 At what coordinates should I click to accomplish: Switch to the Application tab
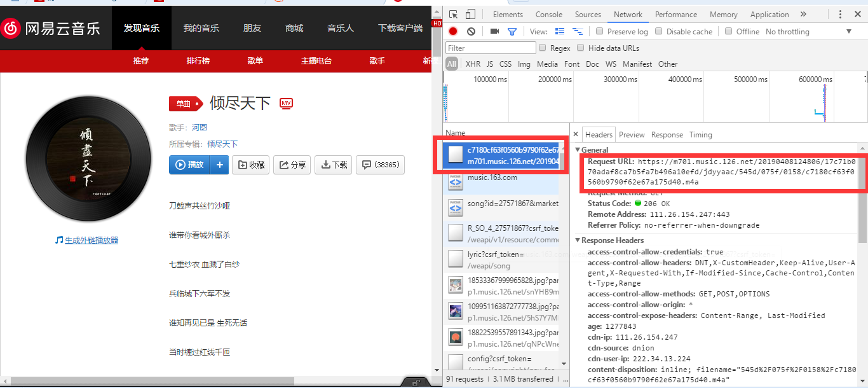(770, 15)
